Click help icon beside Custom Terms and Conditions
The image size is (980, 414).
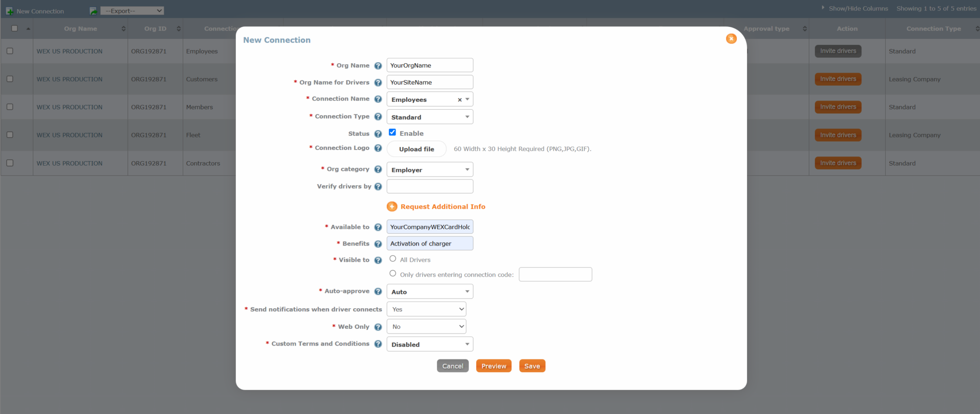378,344
